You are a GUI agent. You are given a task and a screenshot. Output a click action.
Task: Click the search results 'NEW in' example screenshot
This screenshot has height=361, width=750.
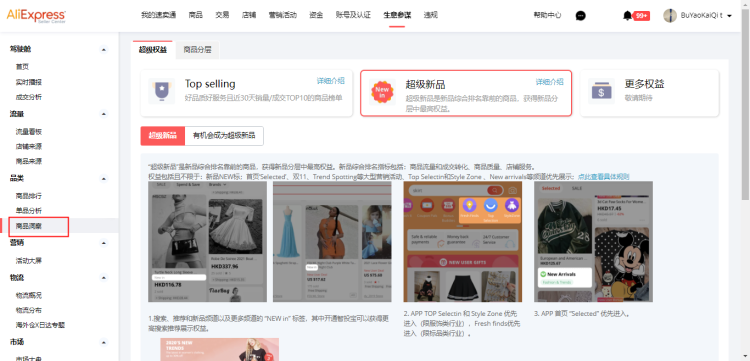[207, 241]
